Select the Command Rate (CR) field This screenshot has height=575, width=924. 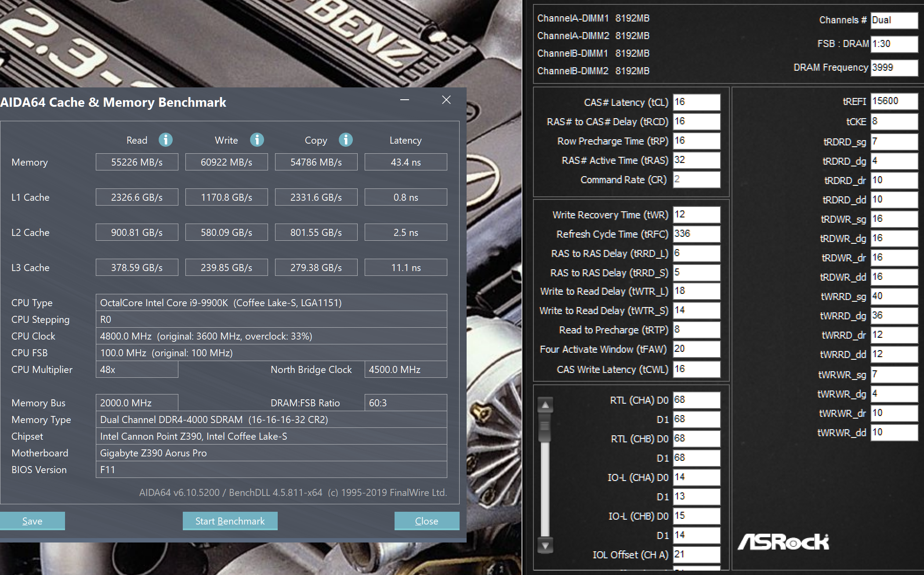click(696, 180)
